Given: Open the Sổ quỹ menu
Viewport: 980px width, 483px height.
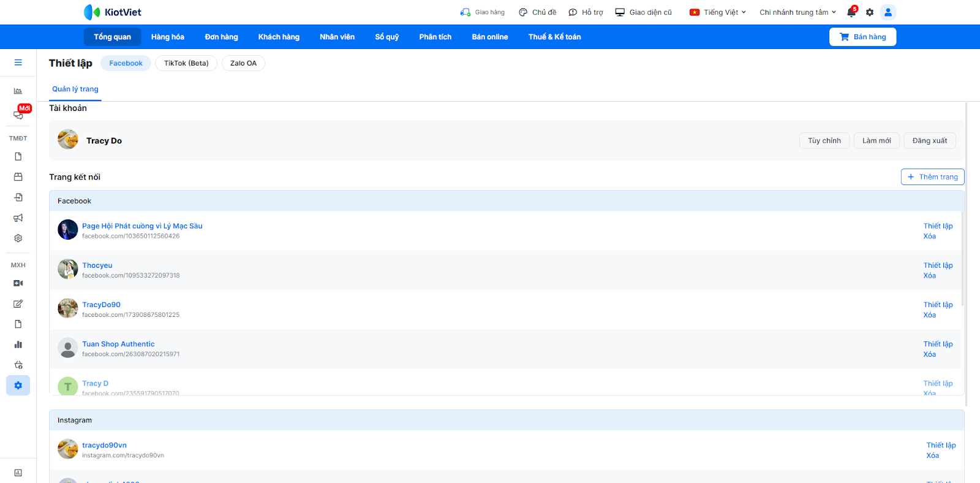Looking at the screenshot, I should click(387, 37).
